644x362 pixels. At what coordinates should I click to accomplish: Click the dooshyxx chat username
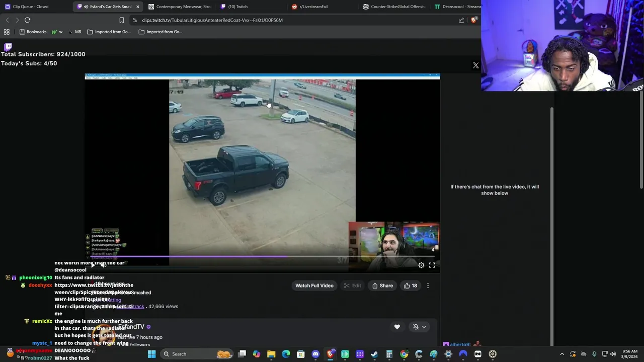tap(40, 285)
